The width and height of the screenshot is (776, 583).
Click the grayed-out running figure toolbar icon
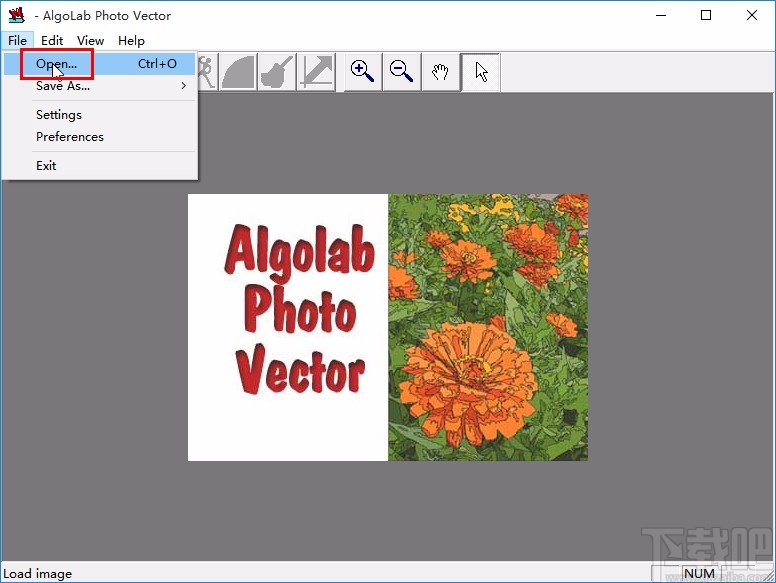click(x=207, y=72)
